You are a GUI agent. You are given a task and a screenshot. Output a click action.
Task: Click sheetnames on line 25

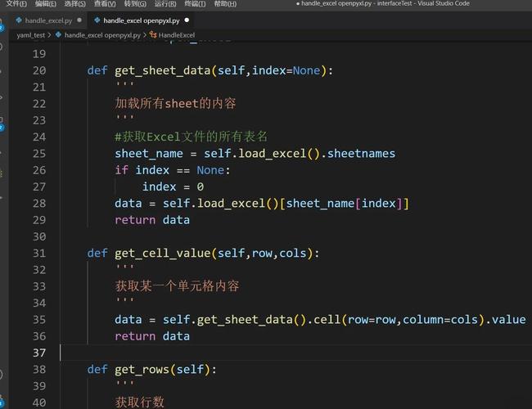[x=361, y=154]
